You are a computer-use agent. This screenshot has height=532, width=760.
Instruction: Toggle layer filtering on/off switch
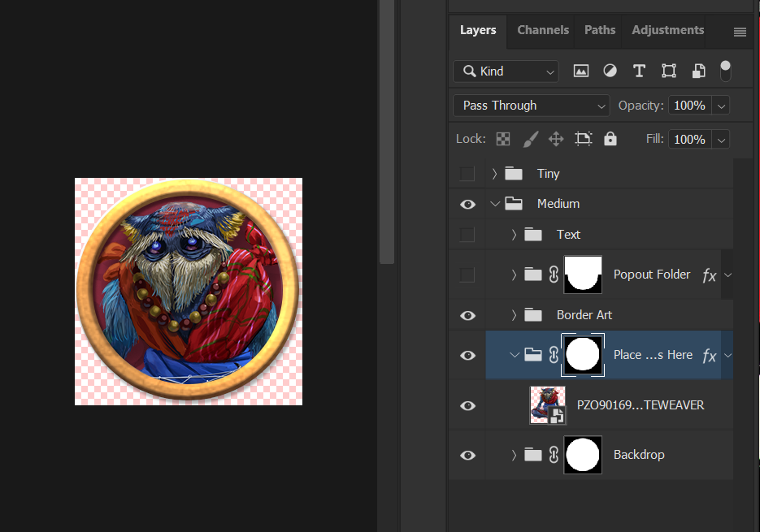(725, 71)
